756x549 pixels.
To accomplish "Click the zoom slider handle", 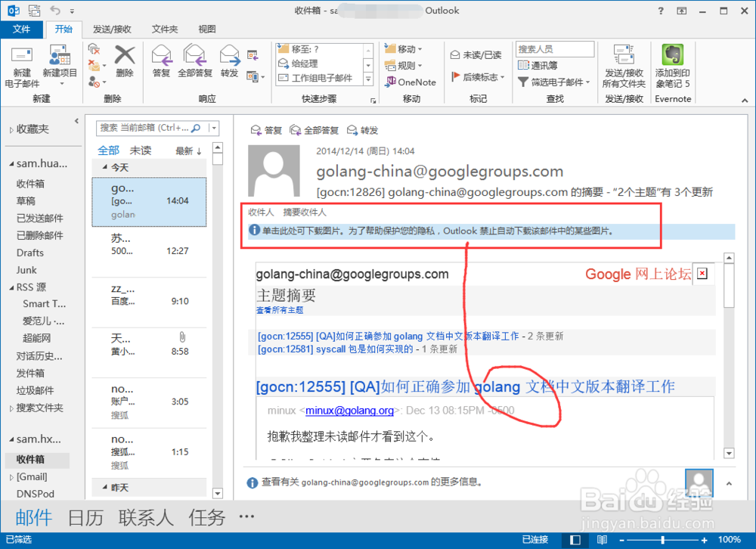I will click(x=663, y=540).
